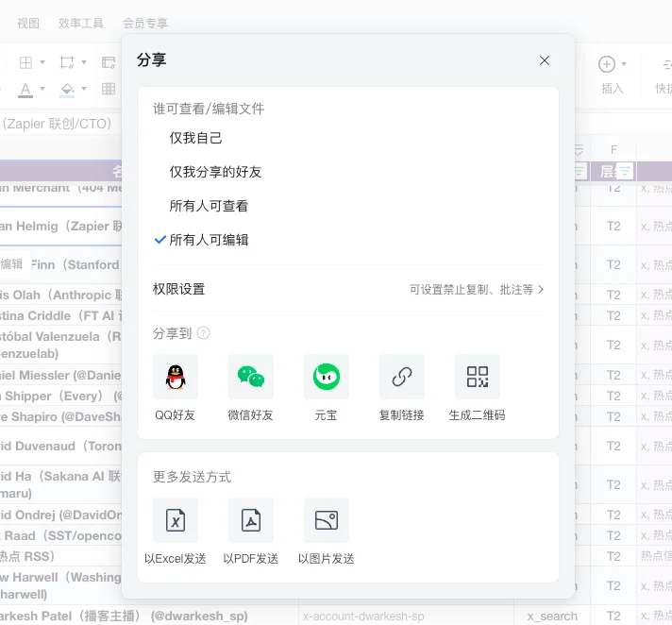Click formula bar text '(Zapier 联创/CTO)'
This screenshot has width=672, height=625.
click(x=57, y=124)
